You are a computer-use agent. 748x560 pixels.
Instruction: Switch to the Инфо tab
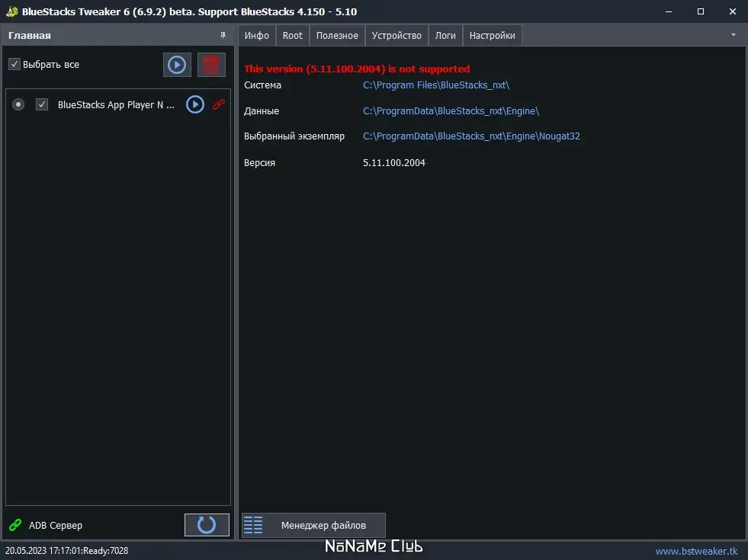(257, 36)
